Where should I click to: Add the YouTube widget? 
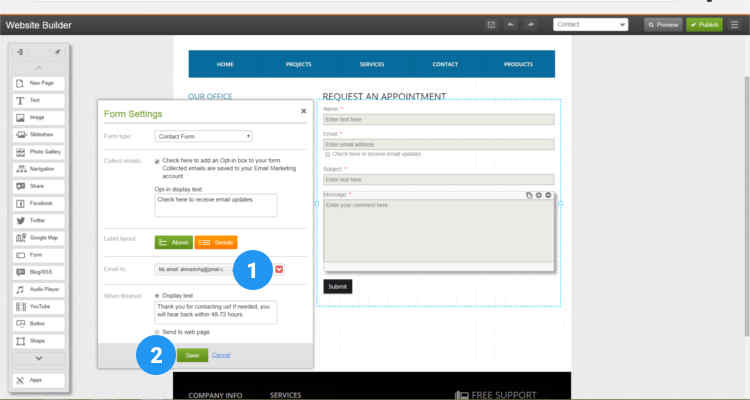(39, 307)
